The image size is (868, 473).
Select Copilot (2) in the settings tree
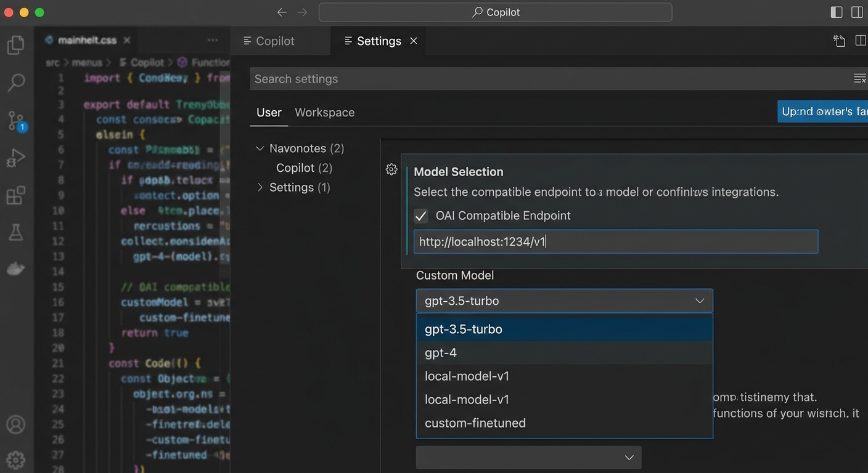coord(304,168)
